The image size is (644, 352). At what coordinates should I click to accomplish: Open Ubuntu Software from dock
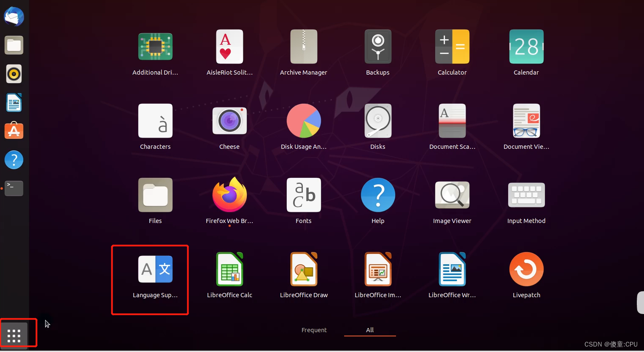click(x=14, y=131)
